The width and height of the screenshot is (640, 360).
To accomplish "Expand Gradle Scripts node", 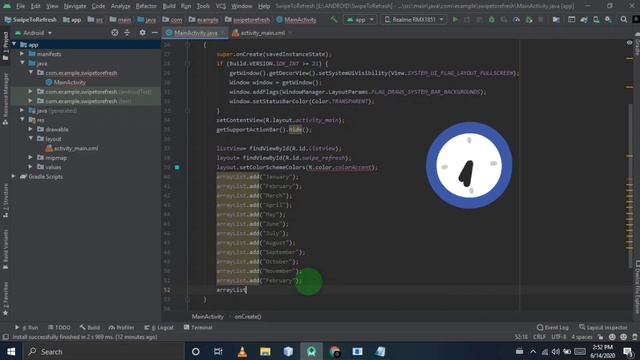I will point(13,176).
